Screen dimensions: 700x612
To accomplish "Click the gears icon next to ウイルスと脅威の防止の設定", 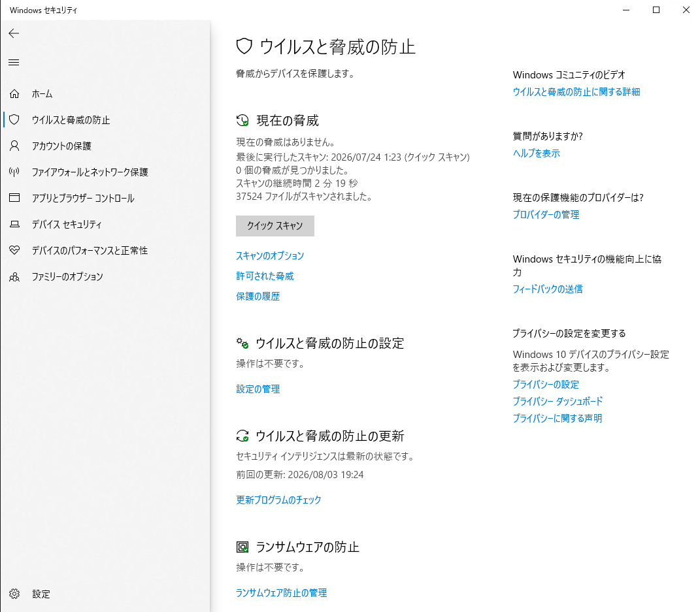I will coord(242,343).
